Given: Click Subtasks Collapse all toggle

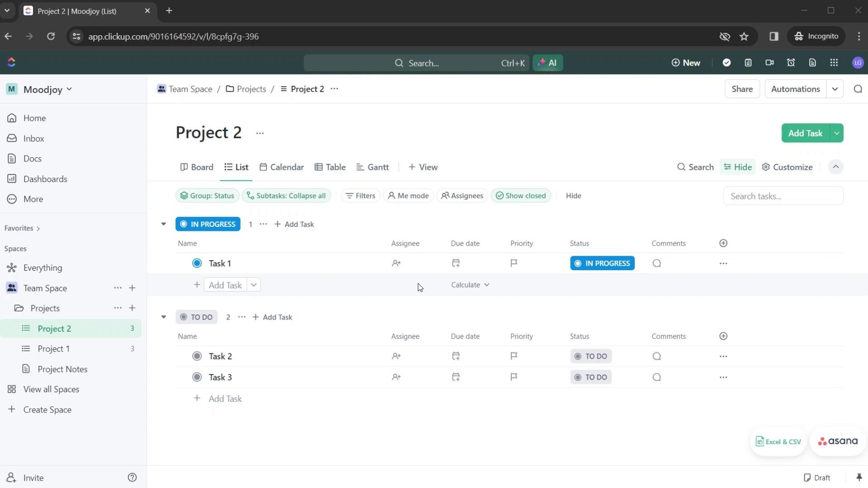Looking at the screenshot, I should click(x=286, y=196).
